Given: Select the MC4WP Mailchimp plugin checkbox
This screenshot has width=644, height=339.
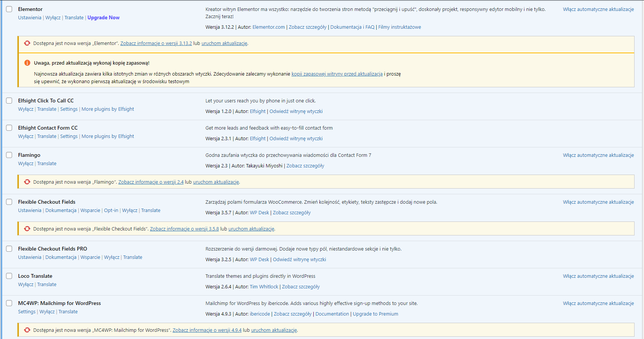Looking at the screenshot, I should tap(9, 303).
